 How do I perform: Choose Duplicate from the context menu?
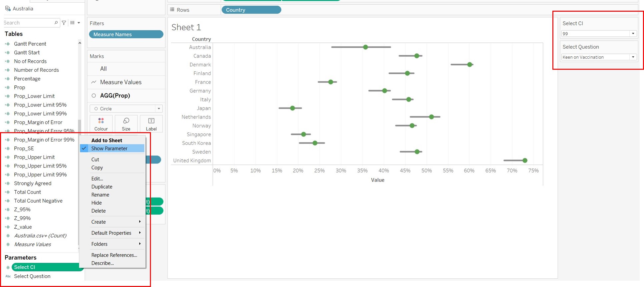click(x=102, y=187)
